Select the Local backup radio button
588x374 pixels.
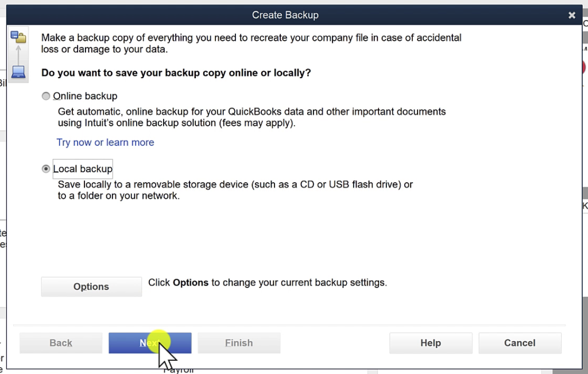(x=46, y=168)
